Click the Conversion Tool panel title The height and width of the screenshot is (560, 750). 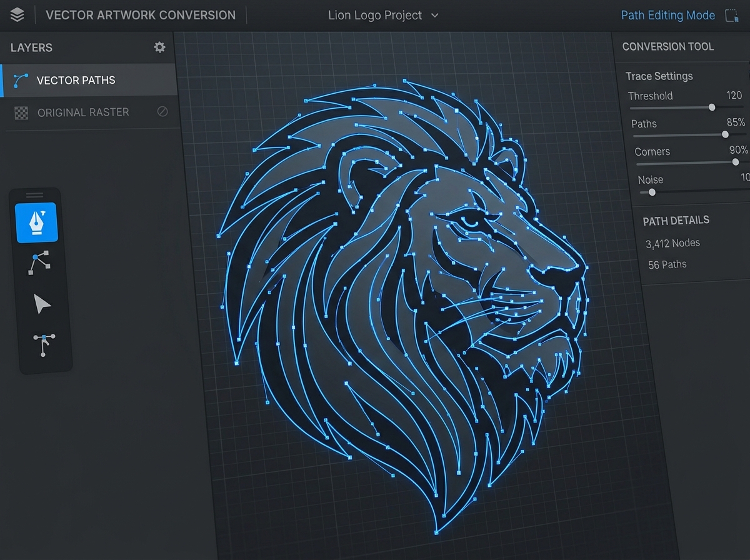668,47
